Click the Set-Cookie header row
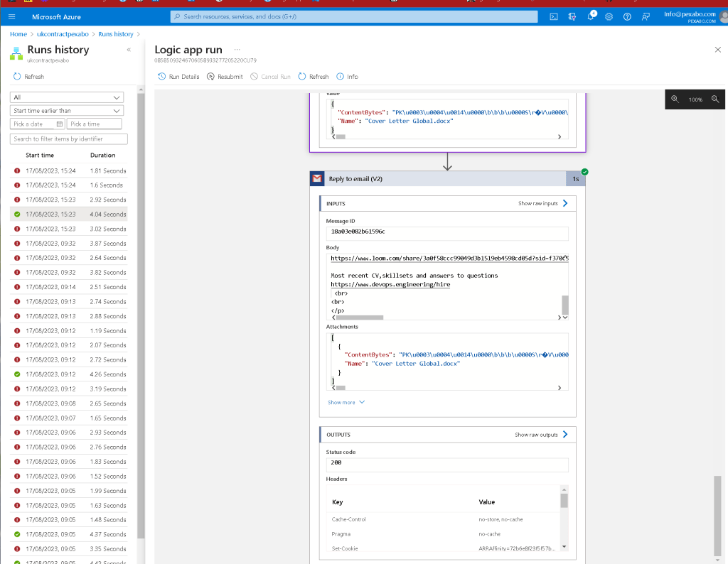This screenshot has width=728, height=564. tap(444, 548)
